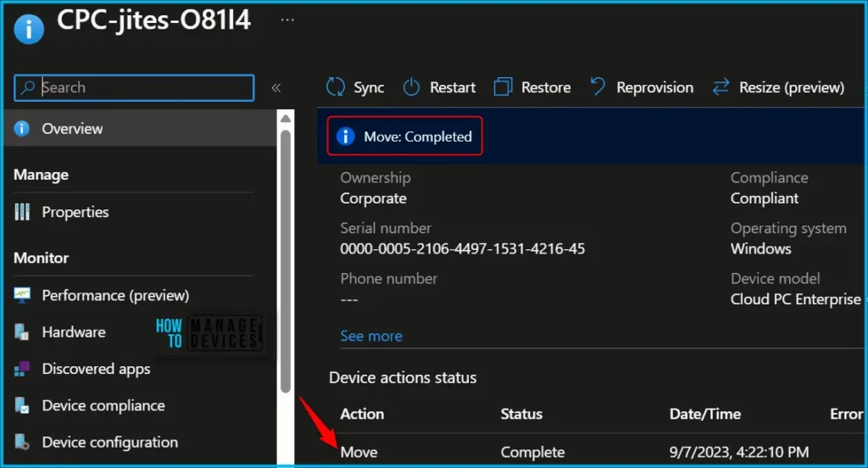Click the Move: Completed notification text

[418, 136]
